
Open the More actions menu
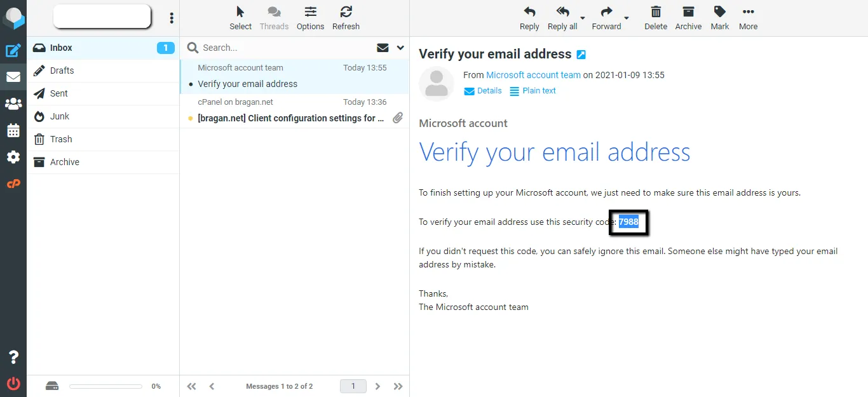click(748, 18)
